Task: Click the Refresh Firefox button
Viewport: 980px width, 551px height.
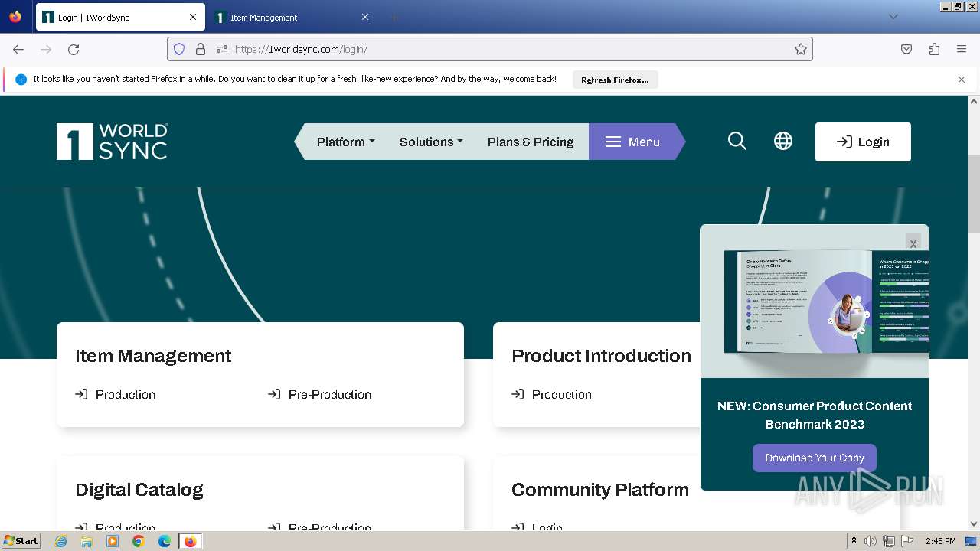Action: pyautogui.click(x=615, y=80)
